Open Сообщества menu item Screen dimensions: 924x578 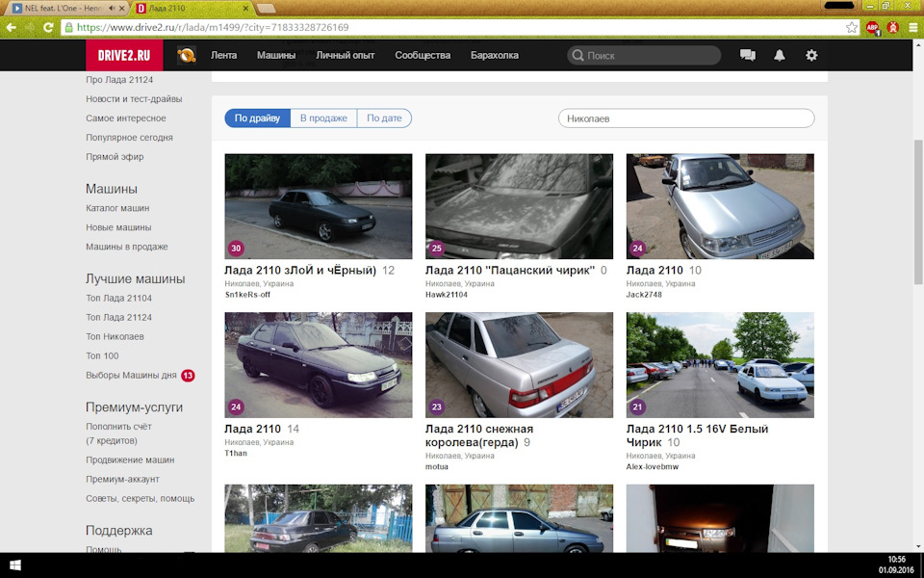(423, 56)
